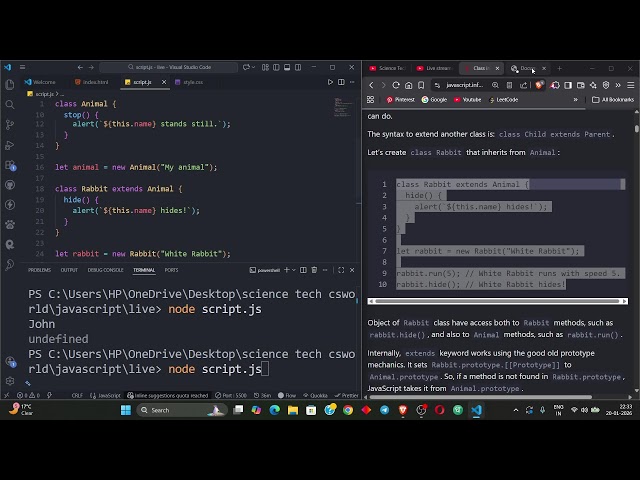Image resolution: width=640 pixels, height=480 pixels.
Task: Open Extensions view in activity bar
Action: pyautogui.click(x=10, y=165)
